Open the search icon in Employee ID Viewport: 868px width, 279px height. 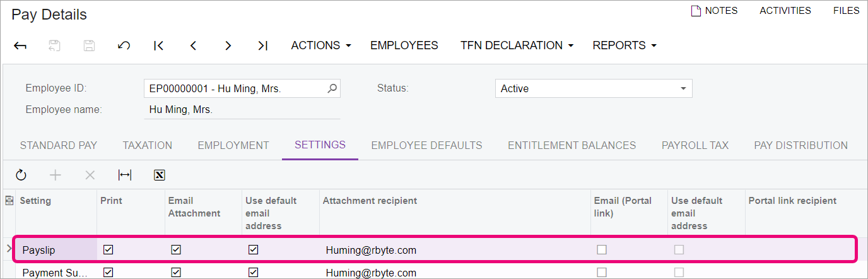pyautogui.click(x=332, y=88)
